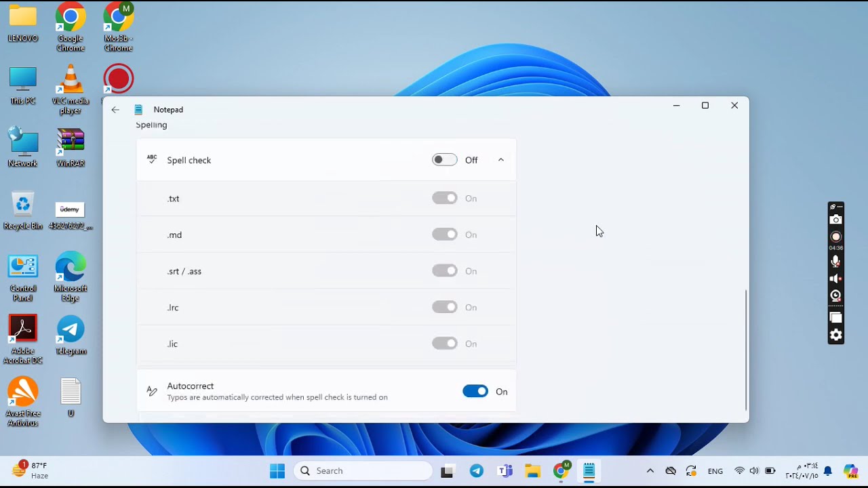868x488 pixels.
Task: Click the Windows Update sync tray icon
Action: 691,471
